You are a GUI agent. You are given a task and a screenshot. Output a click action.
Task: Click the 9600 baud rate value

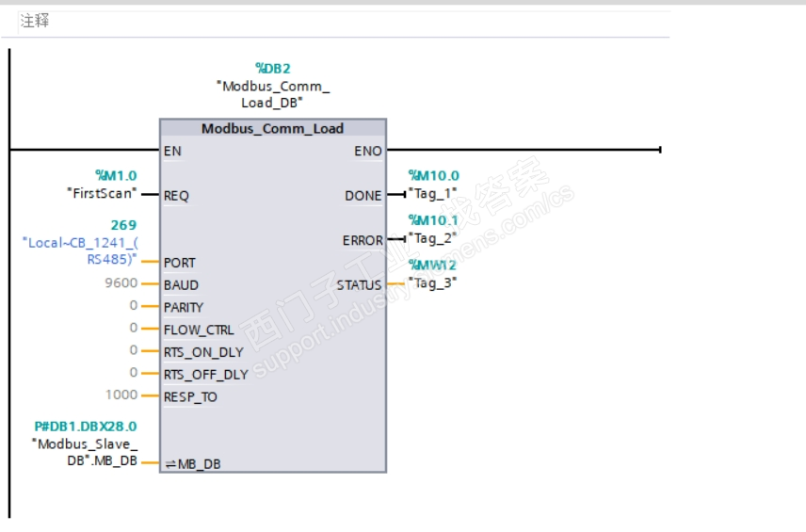(121, 283)
